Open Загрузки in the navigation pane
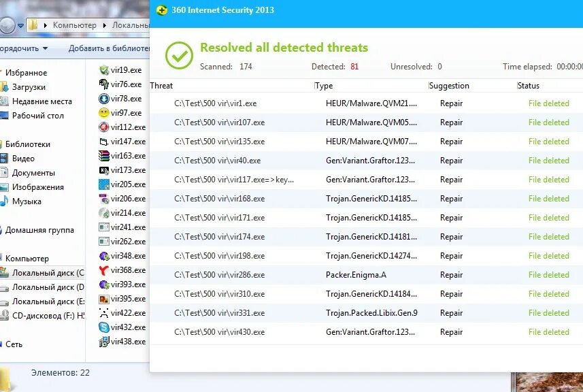583x392 pixels. coord(29,87)
